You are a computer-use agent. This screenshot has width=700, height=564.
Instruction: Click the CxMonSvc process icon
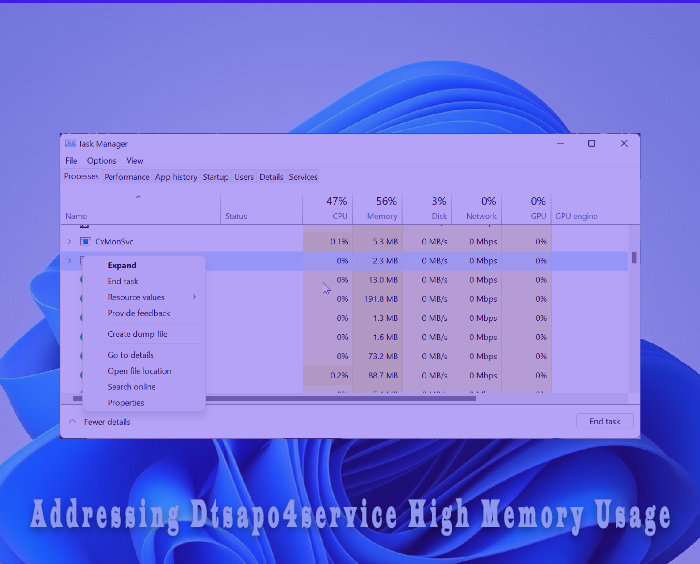pos(85,242)
